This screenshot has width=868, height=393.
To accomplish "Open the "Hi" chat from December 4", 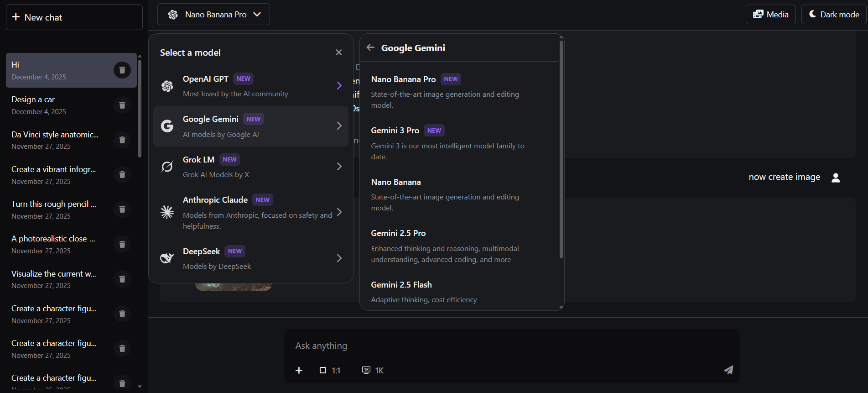I will coord(71,70).
